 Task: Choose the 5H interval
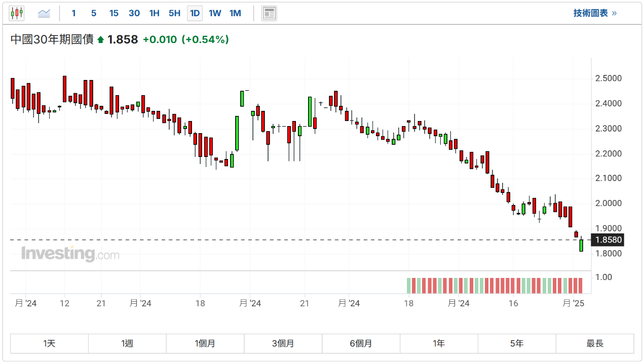tap(174, 13)
